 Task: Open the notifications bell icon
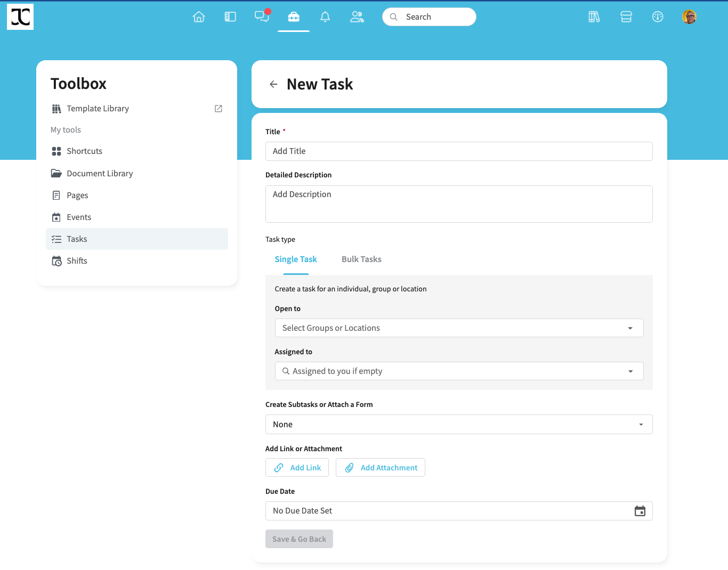pyautogui.click(x=325, y=17)
